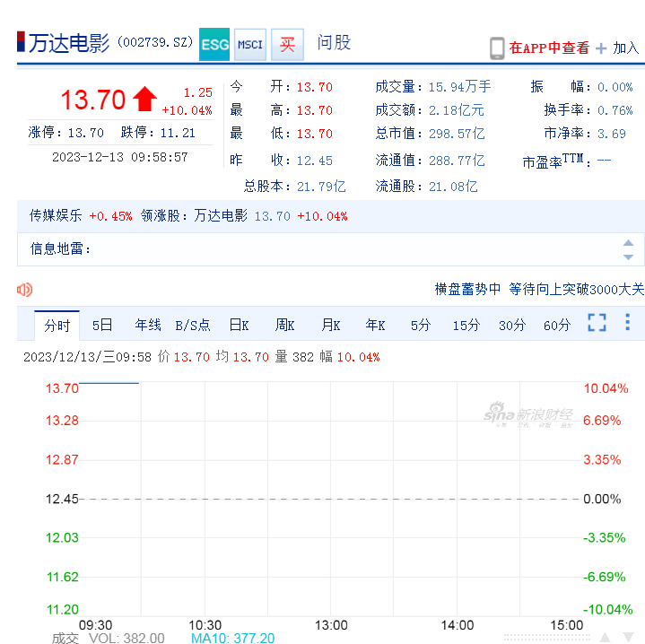The image size is (645, 644).
Task: Switch to the 年K tab
Action: [375, 326]
